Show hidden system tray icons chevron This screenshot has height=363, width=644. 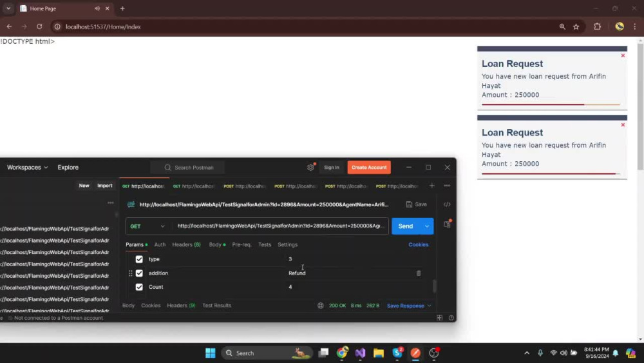527,353
